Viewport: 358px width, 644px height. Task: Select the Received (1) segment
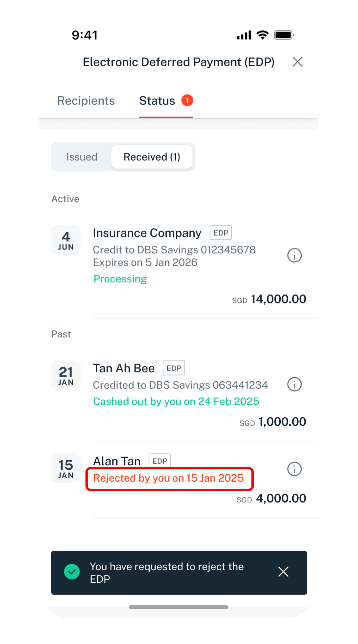pos(152,157)
